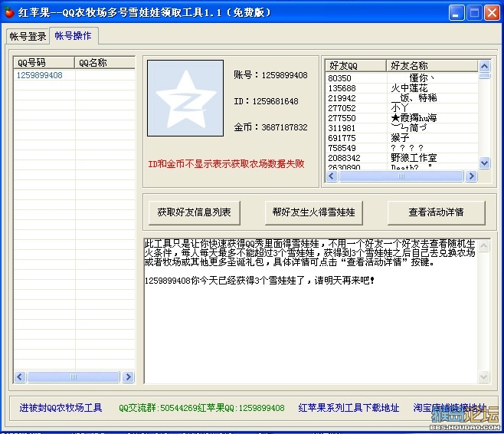The image size is (504, 434).
Task: Maximize the window
Action: click(x=474, y=13)
